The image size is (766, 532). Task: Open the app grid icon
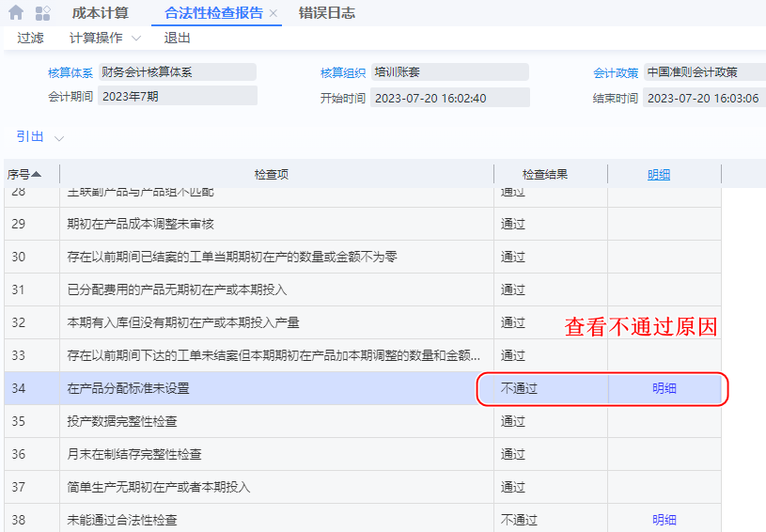pyautogui.click(x=42, y=13)
